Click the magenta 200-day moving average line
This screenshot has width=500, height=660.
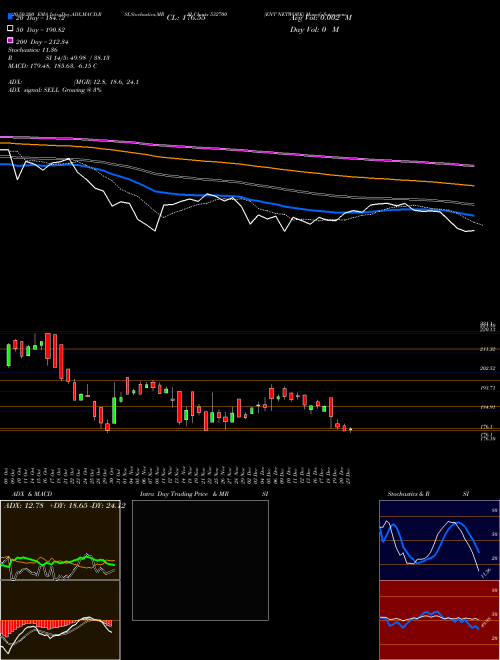pyautogui.click(x=236, y=150)
